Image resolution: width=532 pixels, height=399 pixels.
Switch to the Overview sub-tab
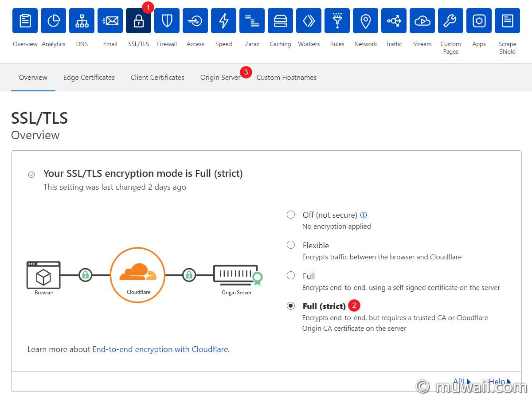coord(33,77)
